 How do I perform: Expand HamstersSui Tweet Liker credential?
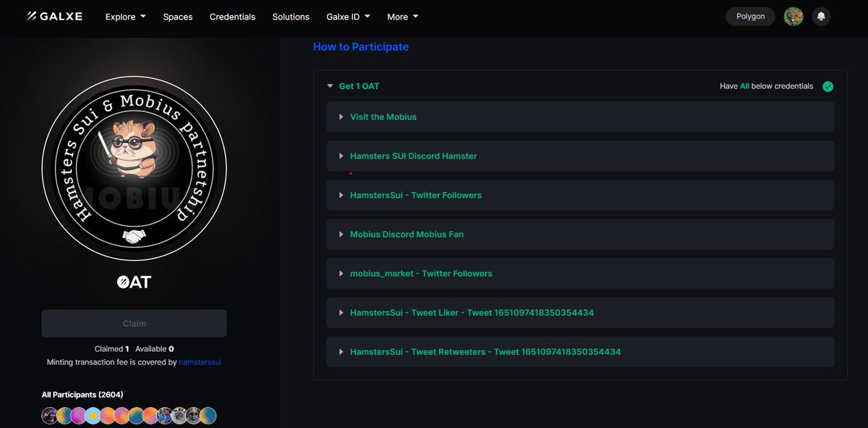580,312
